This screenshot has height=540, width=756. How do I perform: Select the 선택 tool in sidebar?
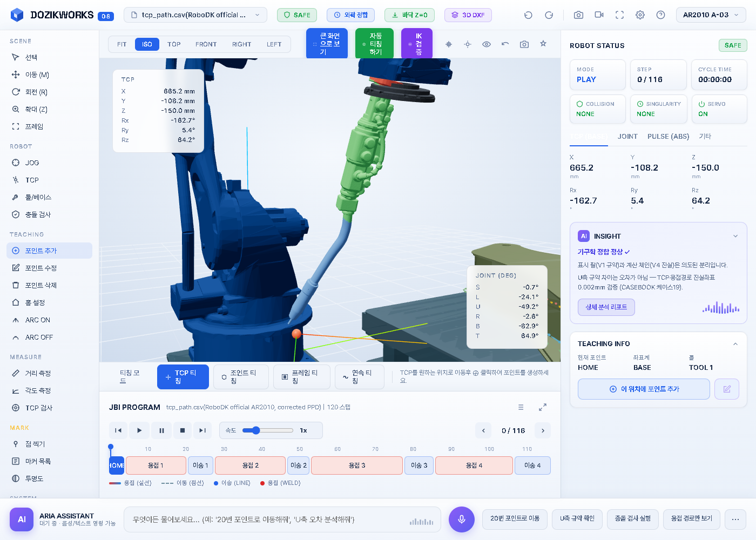click(49, 57)
